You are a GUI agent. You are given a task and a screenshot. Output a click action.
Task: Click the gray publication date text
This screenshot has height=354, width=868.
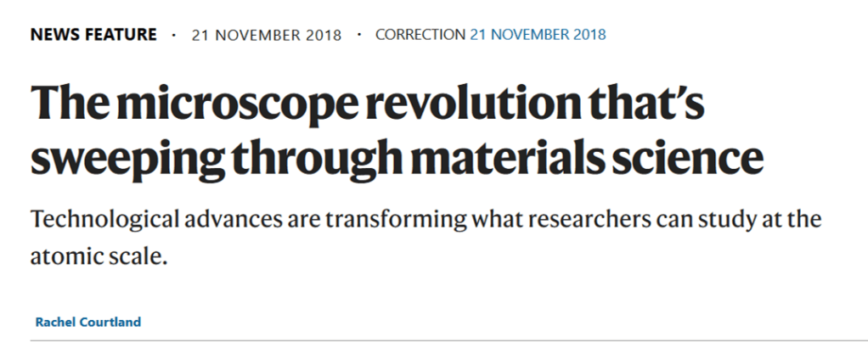pyautogui.click(x=267, y=35)
